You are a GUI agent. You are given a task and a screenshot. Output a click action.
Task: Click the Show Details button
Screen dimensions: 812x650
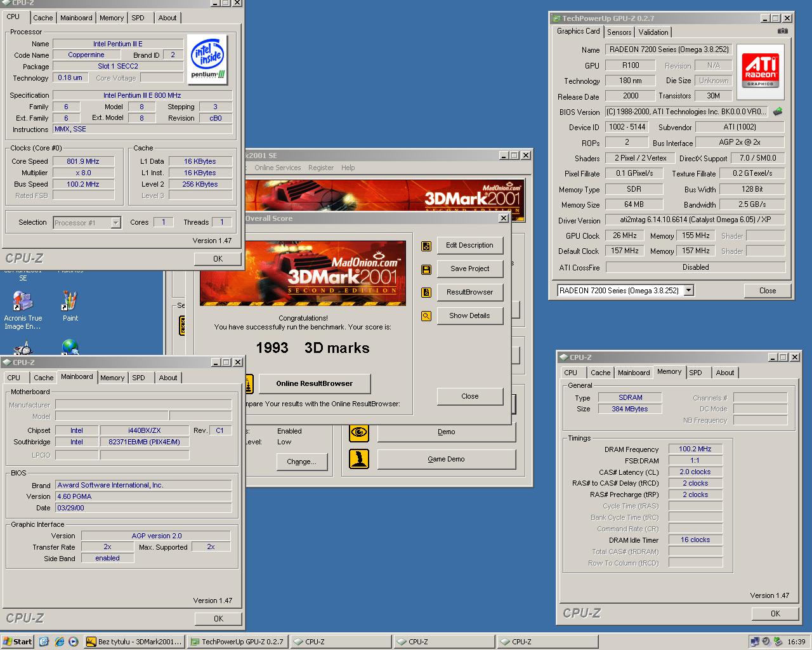point(469,315)
